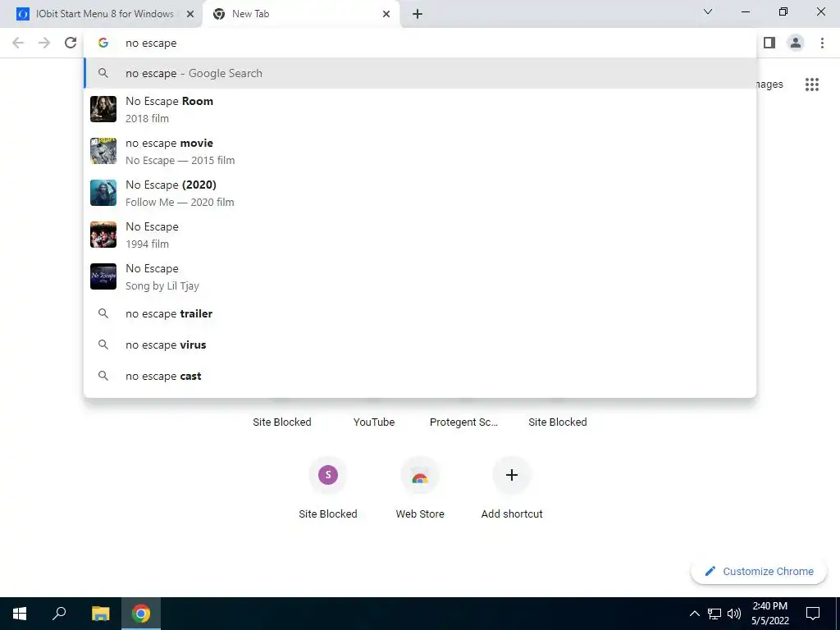Click the Lil Tjay song cover thumbnail
Viewport: 840px width, 630px height.
[x=103, y=276]
